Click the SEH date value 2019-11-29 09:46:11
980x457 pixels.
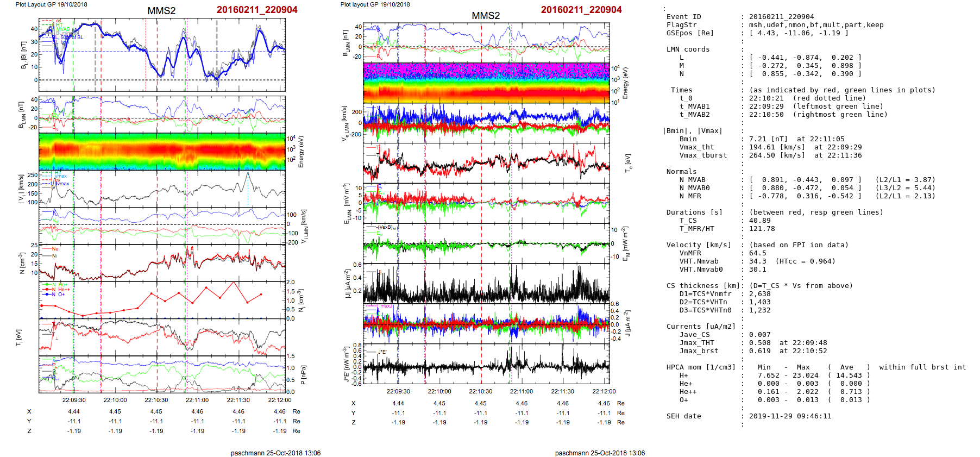[790, 416]
